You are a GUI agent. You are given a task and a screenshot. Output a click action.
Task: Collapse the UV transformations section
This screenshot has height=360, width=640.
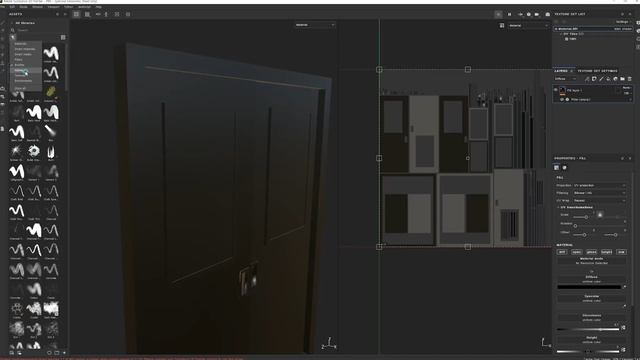[x=559, y=207]
